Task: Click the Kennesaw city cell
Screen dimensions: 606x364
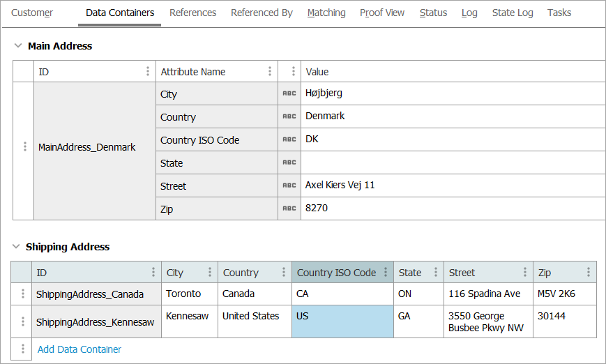Action: (x=190, y=321)
